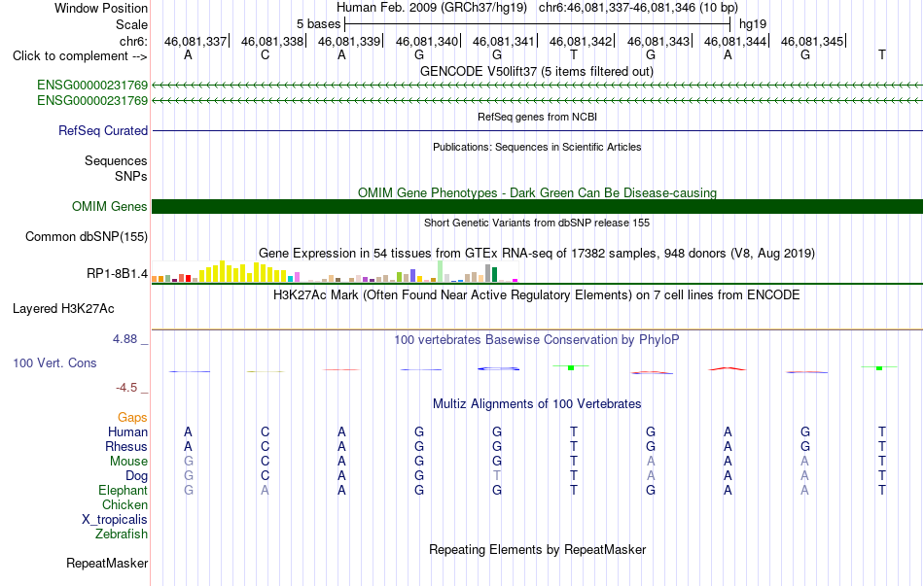Click the OMIM Genes track label

pyautogui.click(x=110, y=207)
